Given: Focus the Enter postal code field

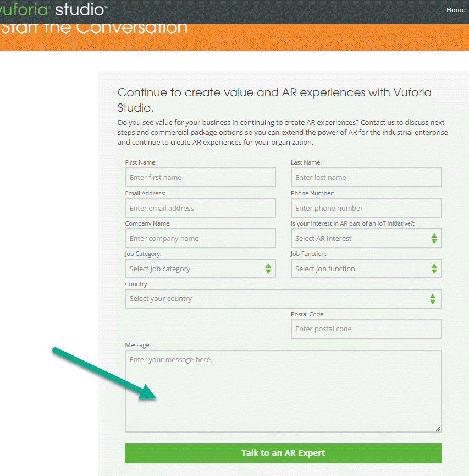Looking at the screenshot, I should [366, 329].
